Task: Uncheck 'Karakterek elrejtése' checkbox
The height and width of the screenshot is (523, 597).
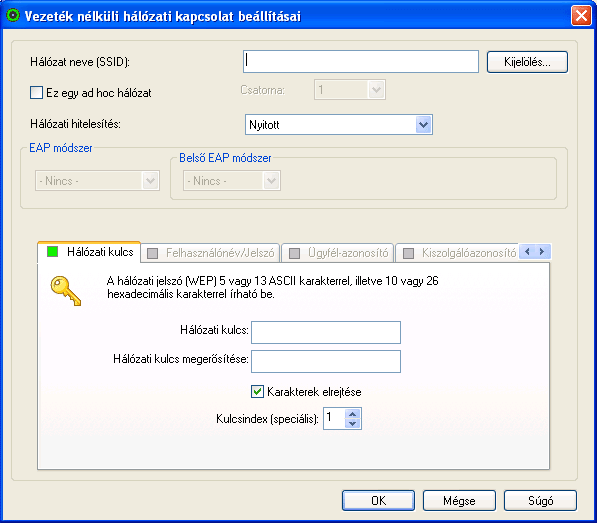Action: pos(257,391)
